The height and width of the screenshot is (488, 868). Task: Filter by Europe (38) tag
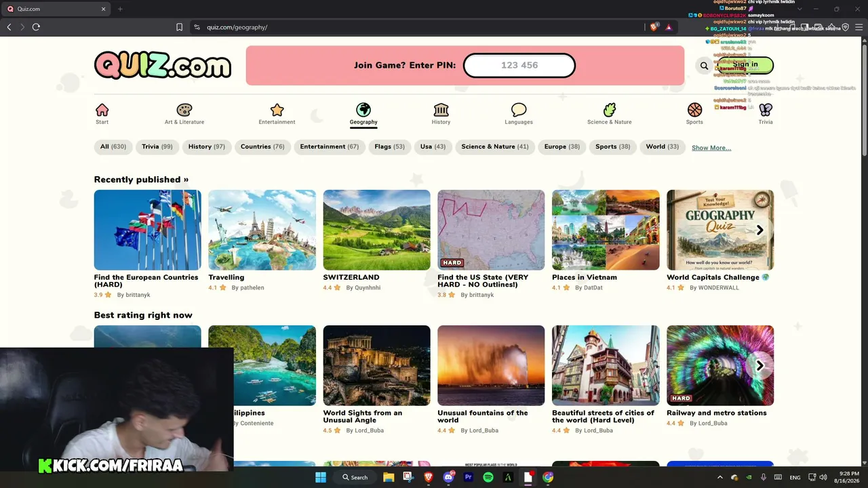pos(562,147)
